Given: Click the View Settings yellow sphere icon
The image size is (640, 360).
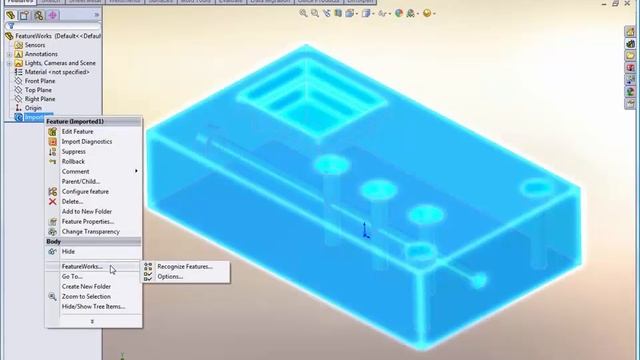Looking at the screenshot, I should [x=427, y=13].
